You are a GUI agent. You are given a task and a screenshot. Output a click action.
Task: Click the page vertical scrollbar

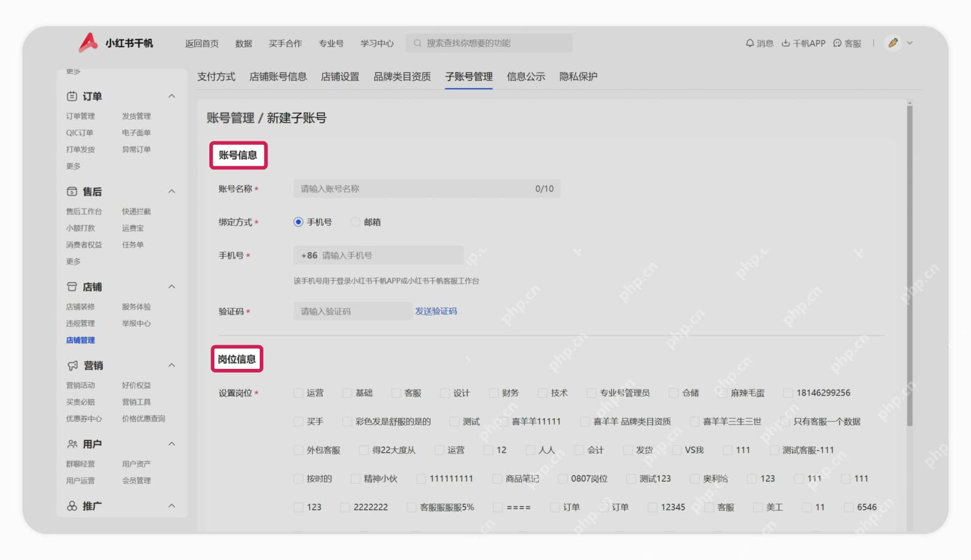pyautogui.click(x=910, y=265)
